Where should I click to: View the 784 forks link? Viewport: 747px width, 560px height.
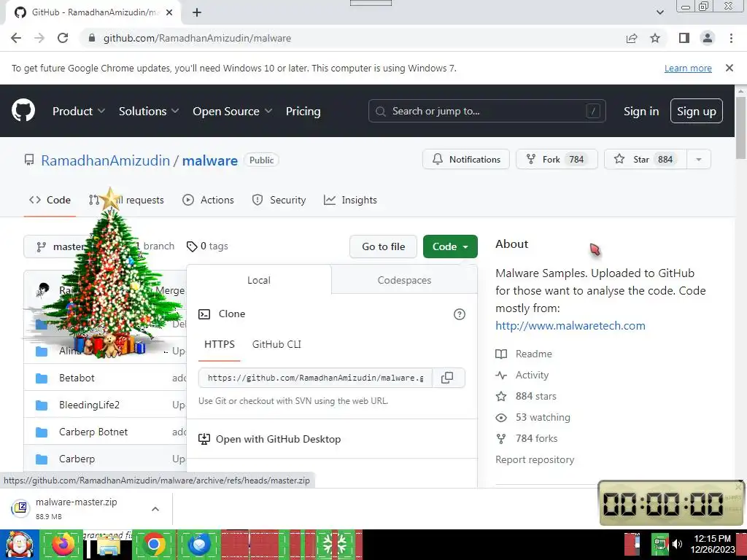(x=527, y=438)
